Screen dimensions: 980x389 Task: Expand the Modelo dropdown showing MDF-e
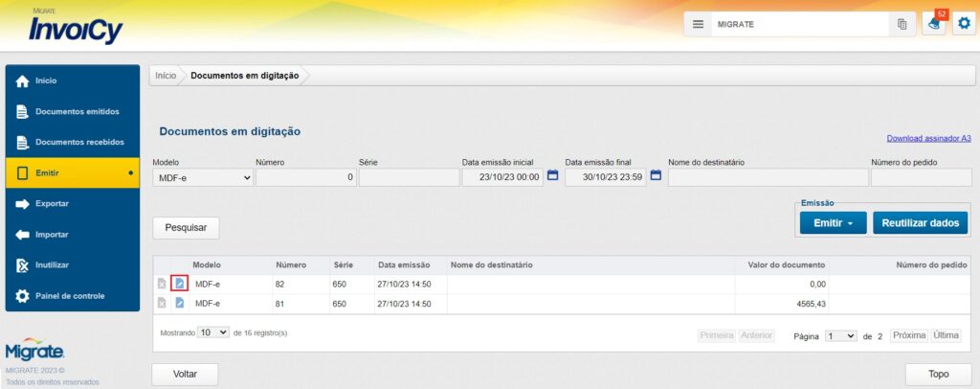[203, 177]
